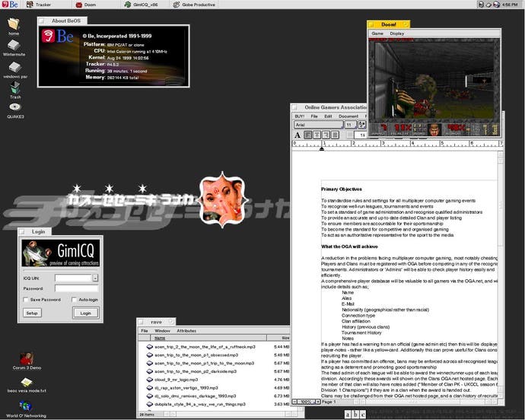
Task: Click the zoom in plus button
Action: [318, 402]
